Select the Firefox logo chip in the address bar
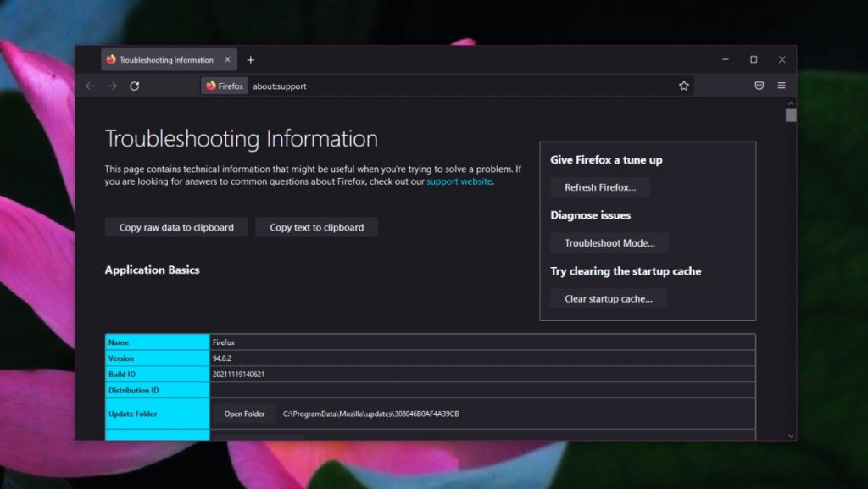 (x=223, y=86)
